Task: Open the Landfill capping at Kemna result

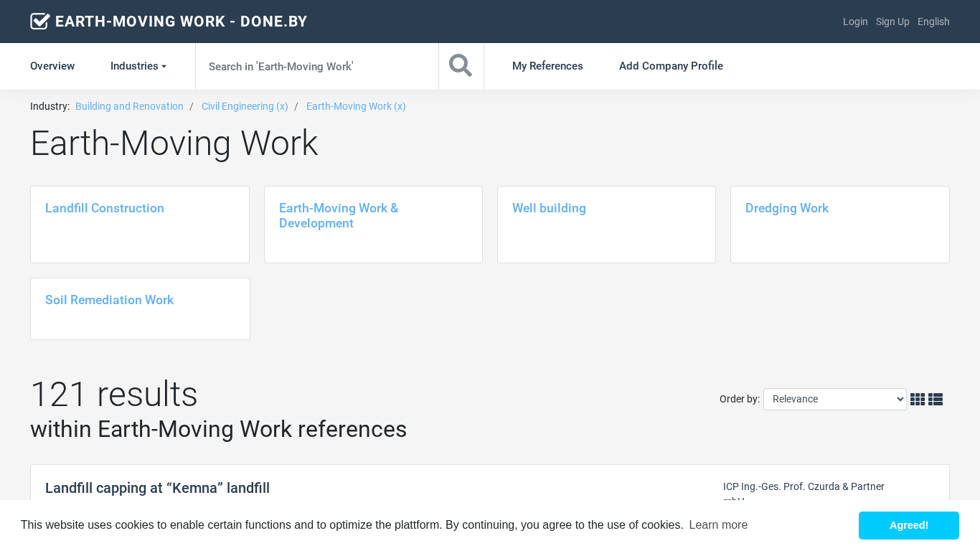Action: [157, 488]
